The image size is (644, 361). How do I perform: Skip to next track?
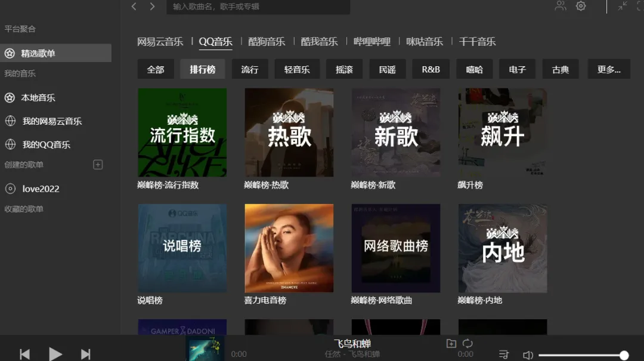pos(85,354)
